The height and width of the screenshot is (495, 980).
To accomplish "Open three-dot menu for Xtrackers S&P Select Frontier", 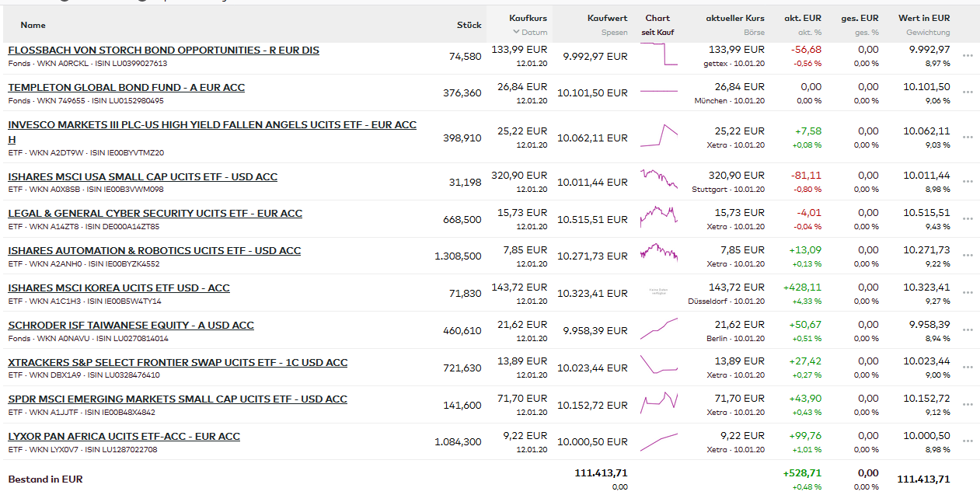I will click(x=968, y=368).
